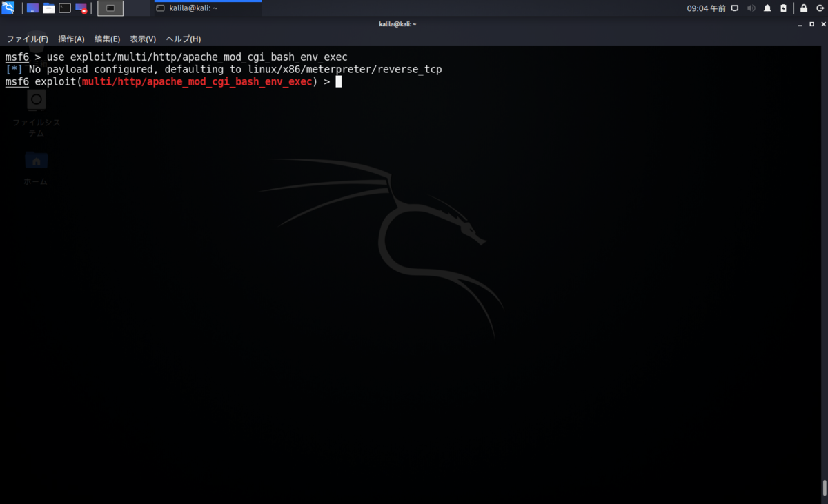This screenshot has width=828, height=504.
Task: Open the notifications bell icon
Action: (x=767, y=8)
